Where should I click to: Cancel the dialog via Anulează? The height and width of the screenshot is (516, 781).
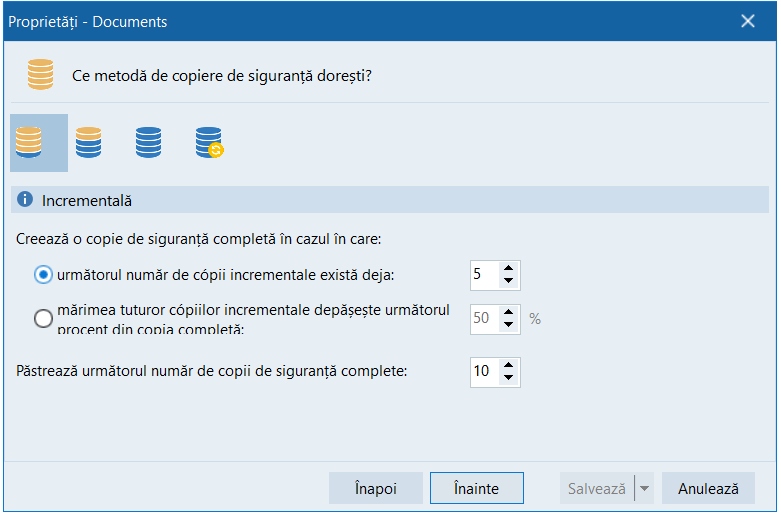coord(708,489)
